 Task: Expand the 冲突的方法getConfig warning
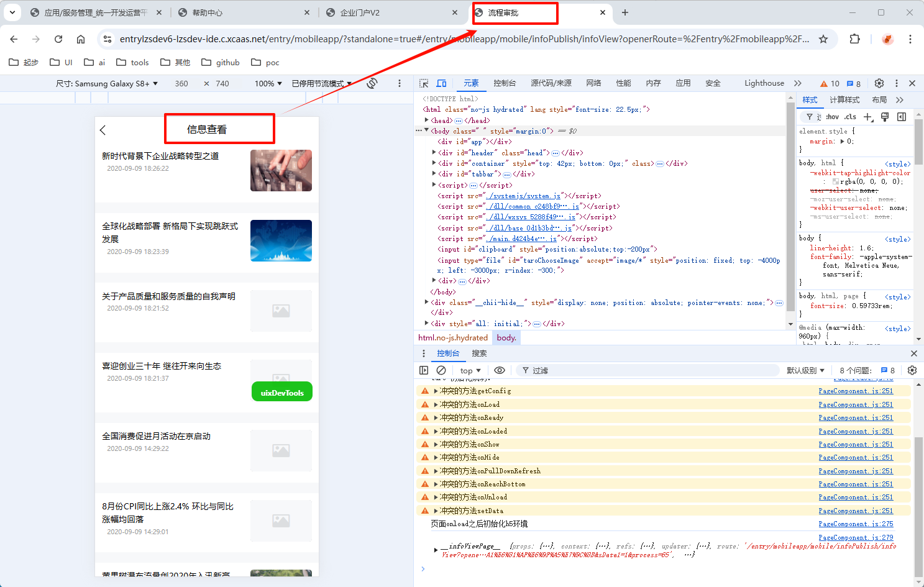pos(436,391)
